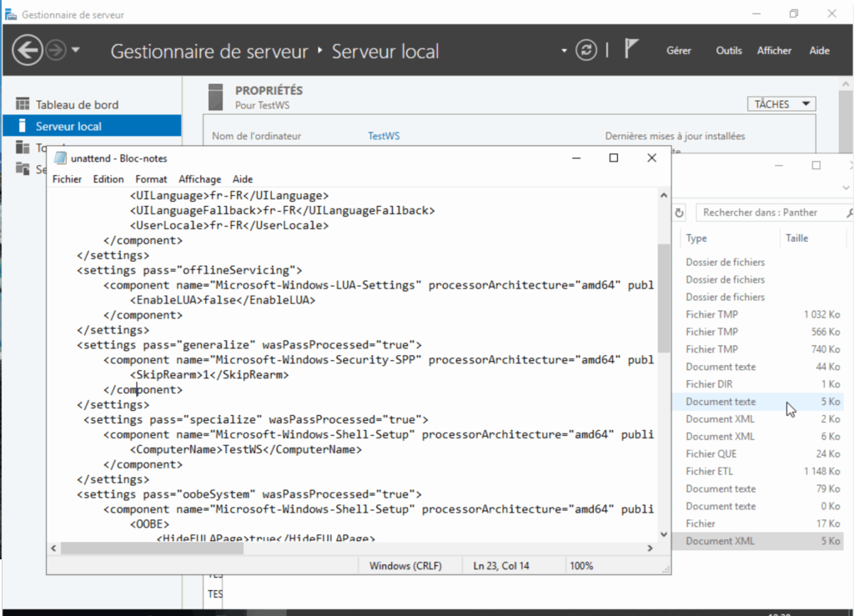The image size is (854, 616).
Task: Click the Tableau de bord icon
Action: (x=23, y=105)
